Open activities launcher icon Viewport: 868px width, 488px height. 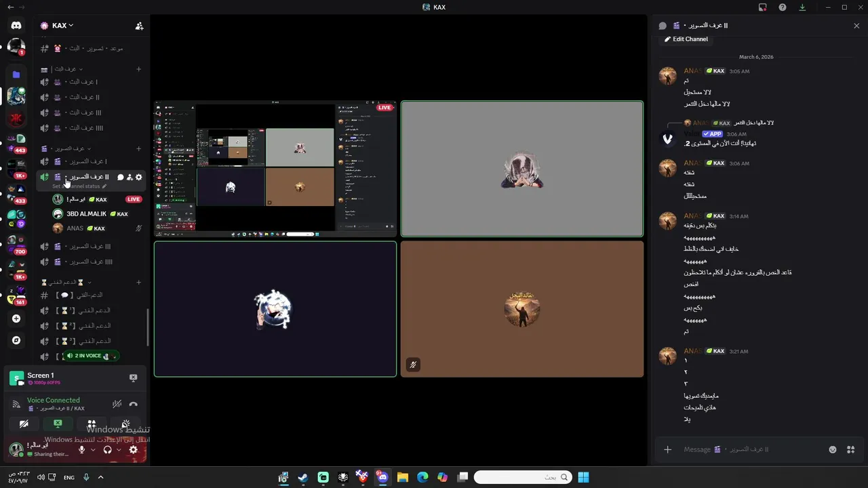[92, 424]
